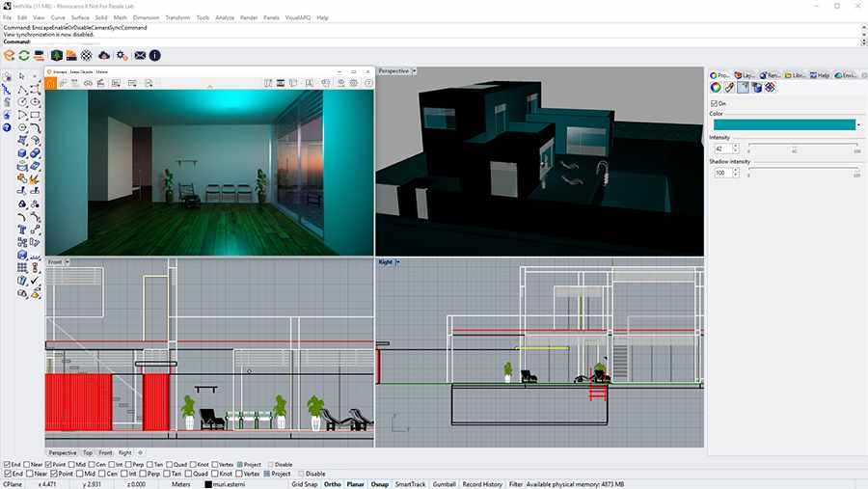868x489 pixels.
Task: Open the Enscape About info icon
Action: pyautogui.click(x=154, y=56)
